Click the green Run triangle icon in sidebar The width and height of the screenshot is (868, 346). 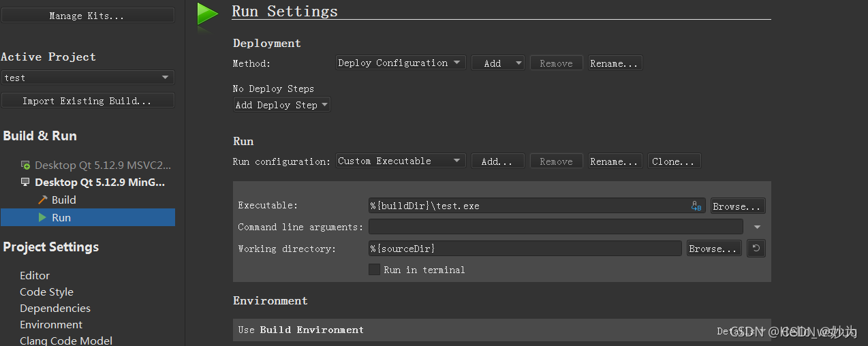(x=42, y=217)
